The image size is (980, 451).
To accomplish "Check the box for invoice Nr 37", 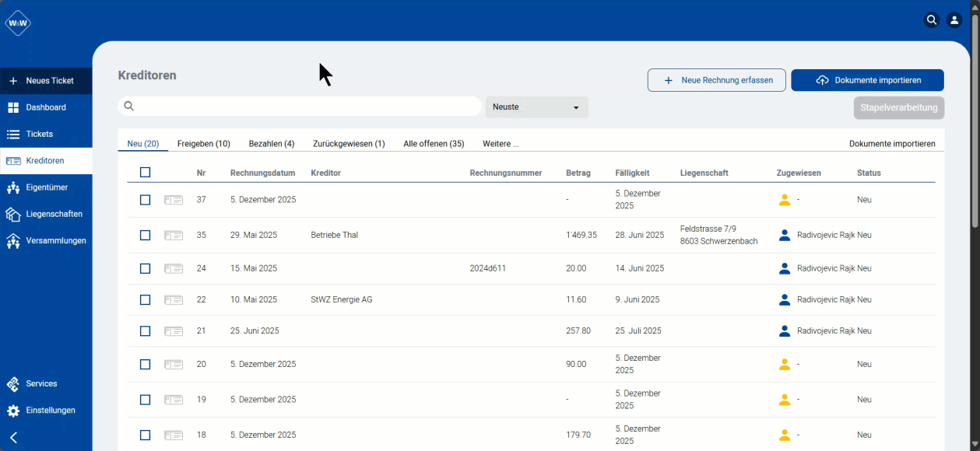I will click(145, 200).
